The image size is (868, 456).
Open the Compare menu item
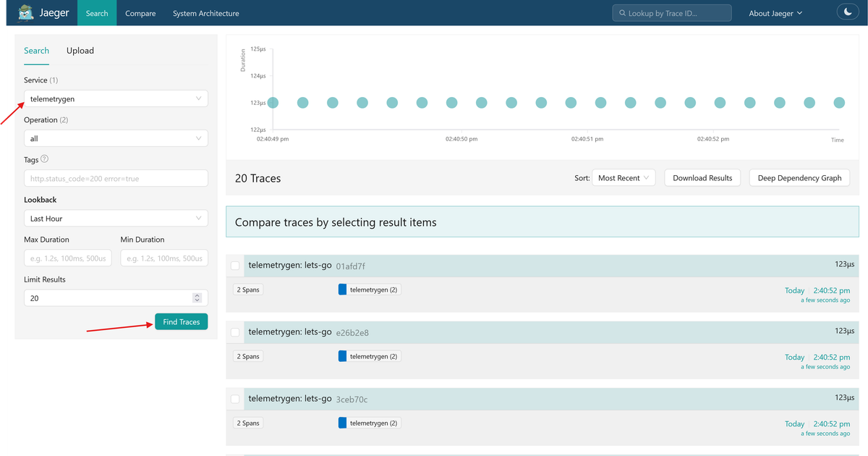(140, 13)
